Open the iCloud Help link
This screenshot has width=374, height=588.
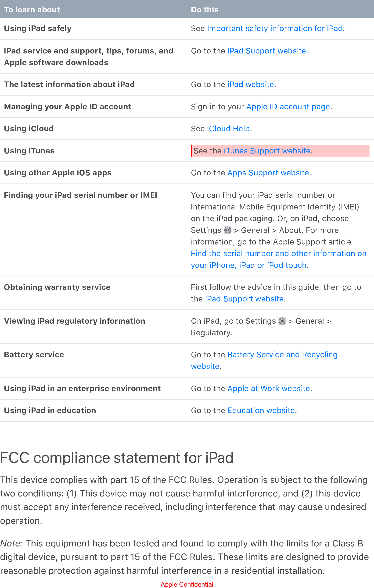(228, 129)
